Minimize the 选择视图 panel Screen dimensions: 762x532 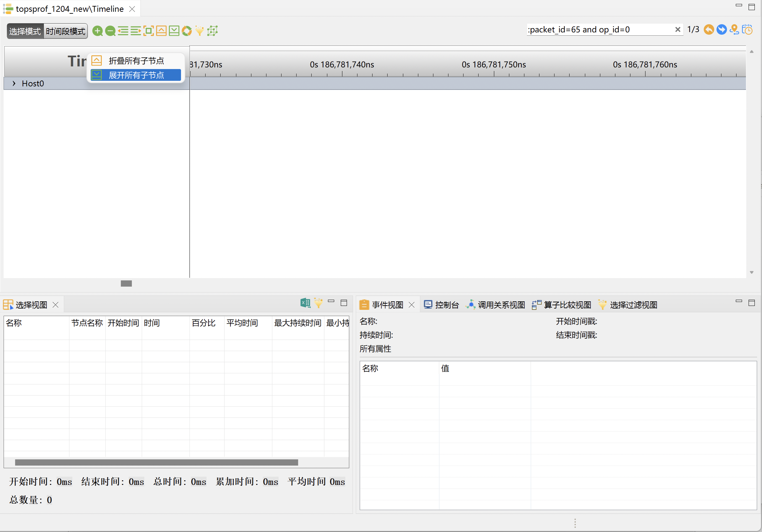click(x=331, y=301)
